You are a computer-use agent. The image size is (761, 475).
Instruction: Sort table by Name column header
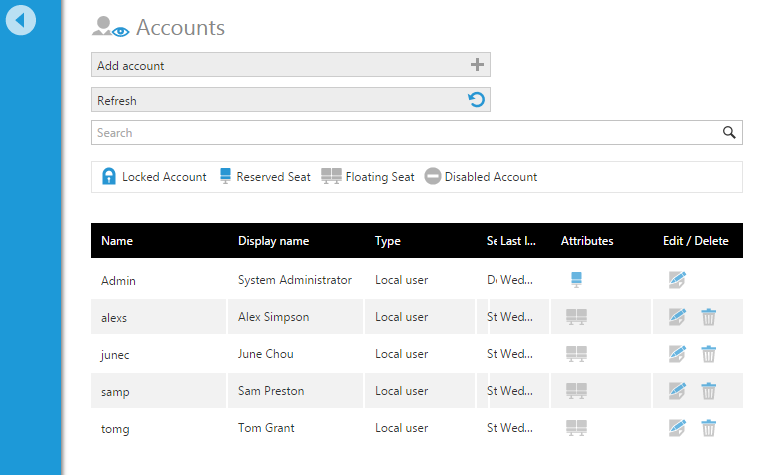(117, 241)
